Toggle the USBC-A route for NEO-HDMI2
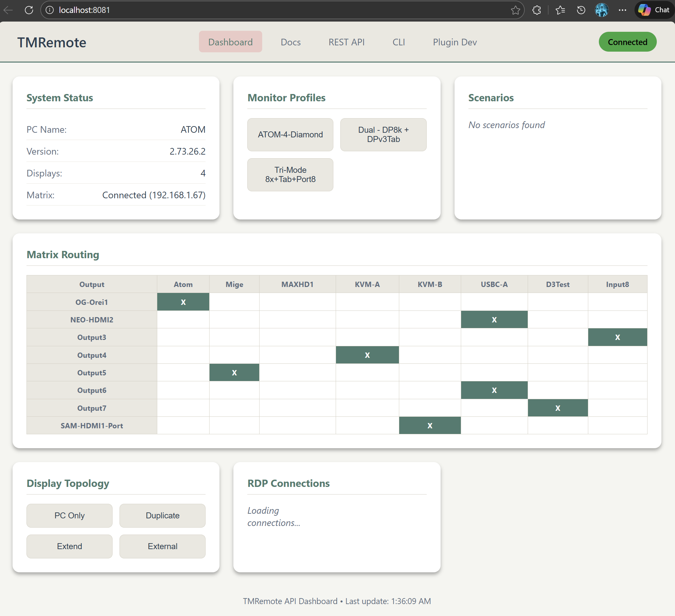Image resolution: width=675 pixels, height=616 pixels. coord(494,319)
